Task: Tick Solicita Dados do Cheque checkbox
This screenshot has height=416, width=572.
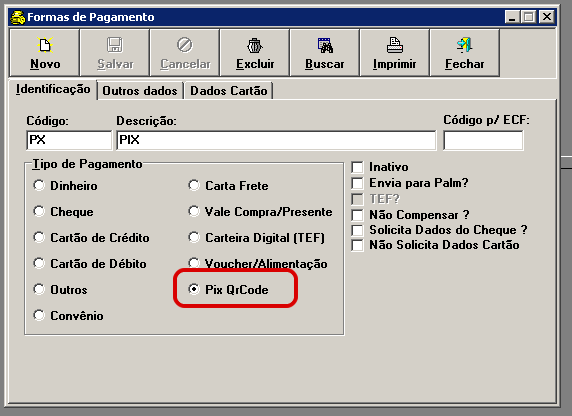Action: point(357,230)
